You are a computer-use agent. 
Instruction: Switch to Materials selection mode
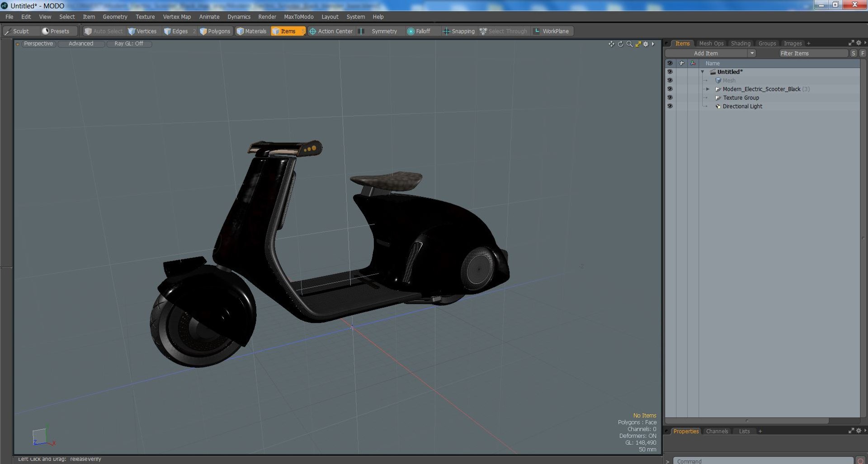point(252,31)
